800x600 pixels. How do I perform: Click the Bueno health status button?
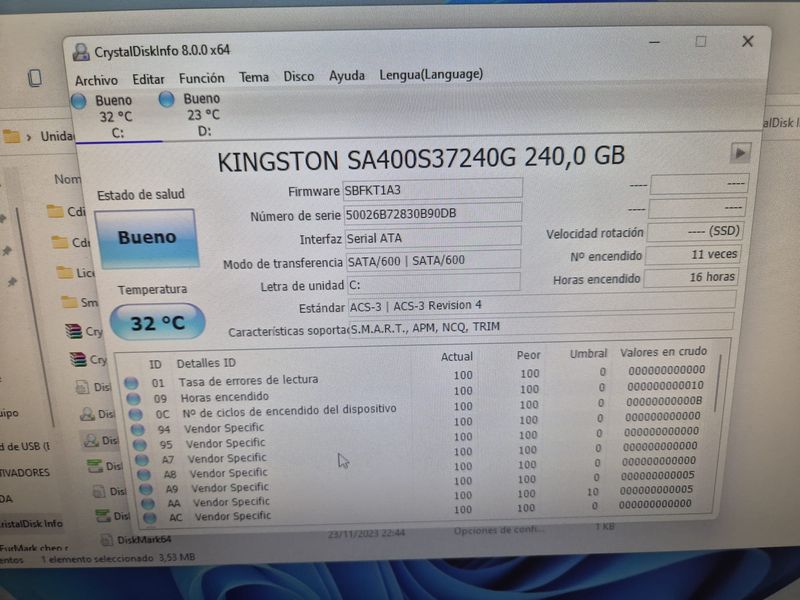tap(147, 238)
